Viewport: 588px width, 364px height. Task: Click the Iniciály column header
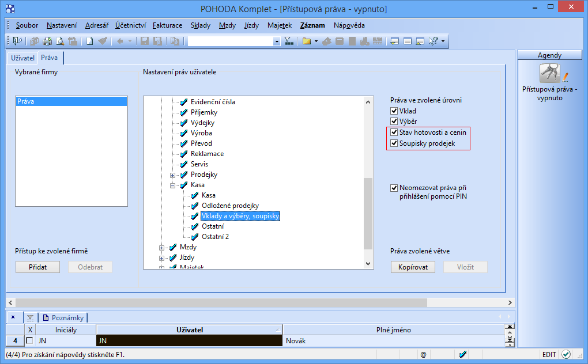[x=66, y=329]
